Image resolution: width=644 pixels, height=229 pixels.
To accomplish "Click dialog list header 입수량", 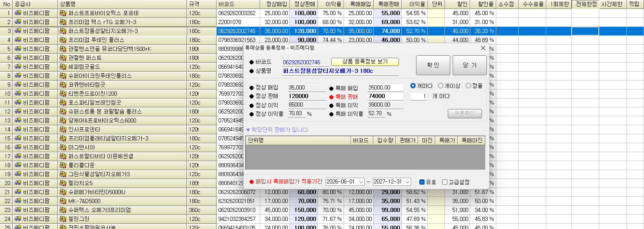I will click(385, 140).
